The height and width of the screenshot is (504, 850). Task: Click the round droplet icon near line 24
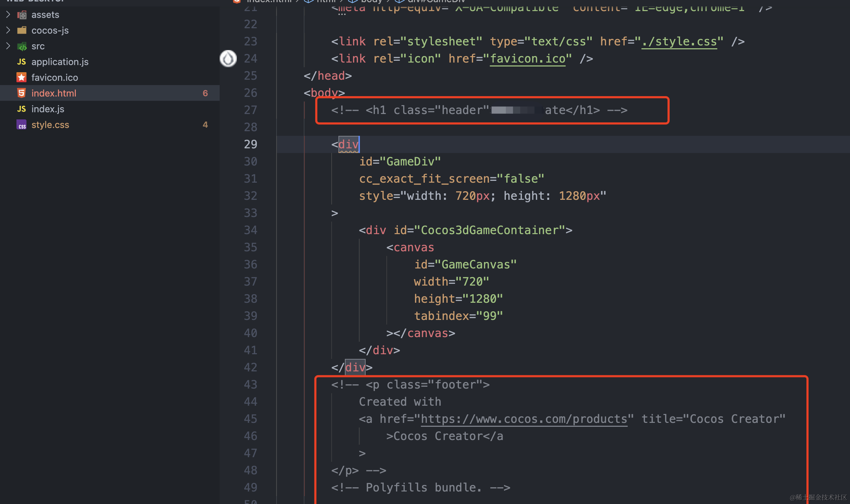[x=228, y=59]
